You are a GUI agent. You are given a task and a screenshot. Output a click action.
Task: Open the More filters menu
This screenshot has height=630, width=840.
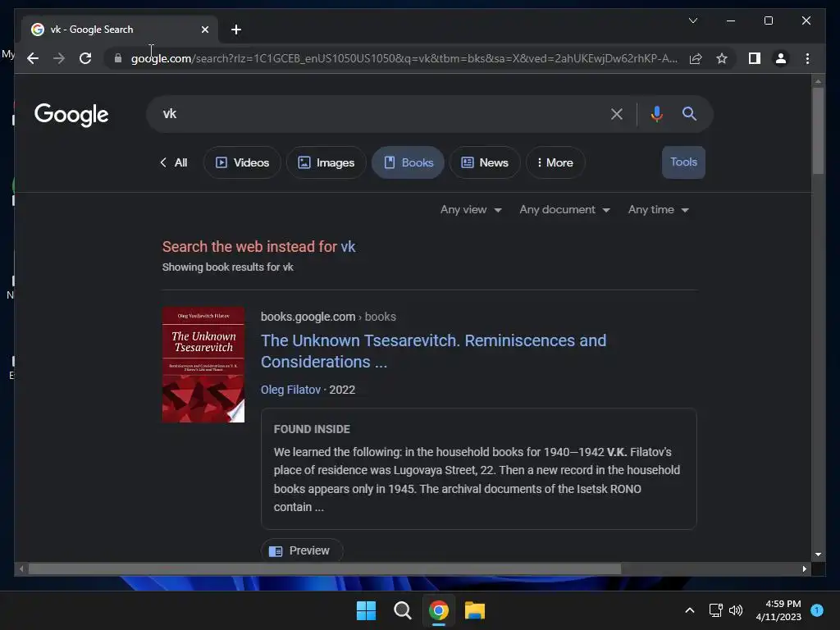pos(555,162)
